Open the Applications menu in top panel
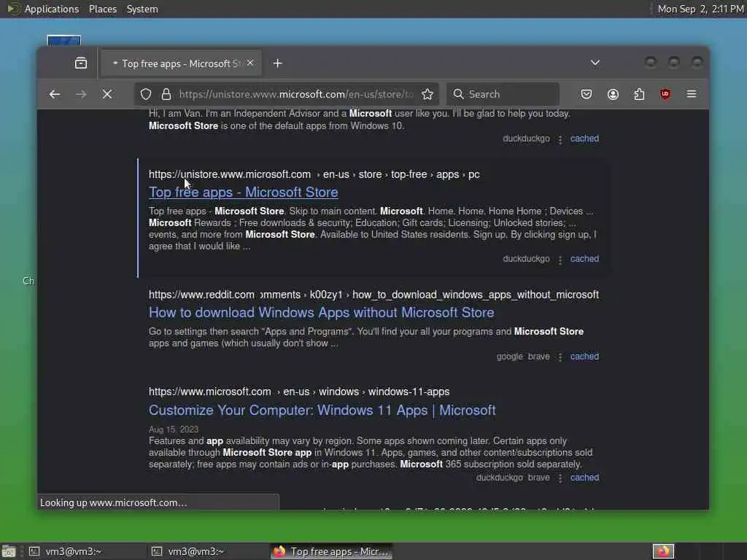 pos(52,9)
